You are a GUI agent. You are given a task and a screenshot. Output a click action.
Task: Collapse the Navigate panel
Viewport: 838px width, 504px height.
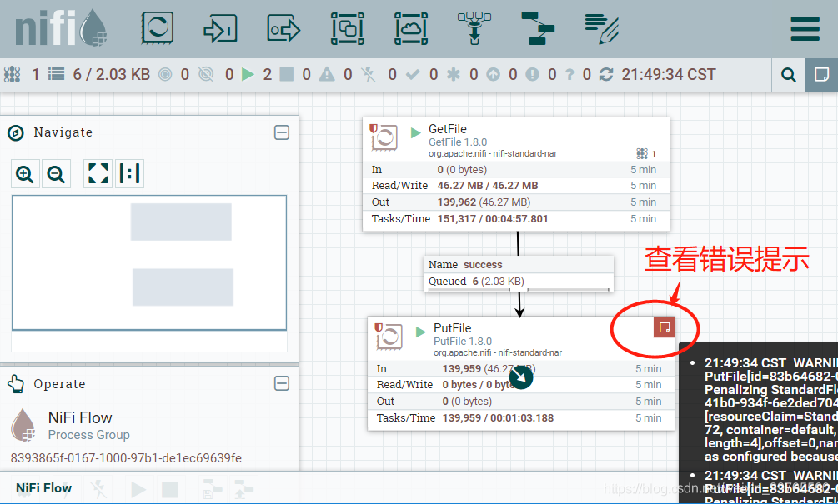(x=282, y=132)
